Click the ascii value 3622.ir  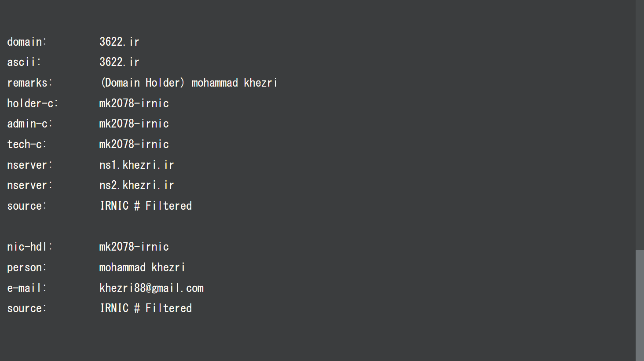pyautogui.click(x=119, y=62)
